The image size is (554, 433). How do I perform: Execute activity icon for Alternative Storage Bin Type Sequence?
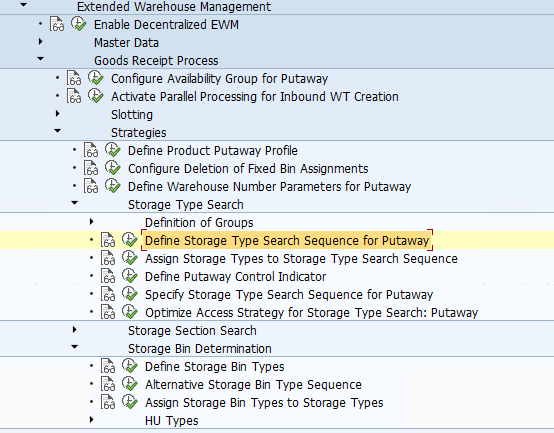(130, 384)
